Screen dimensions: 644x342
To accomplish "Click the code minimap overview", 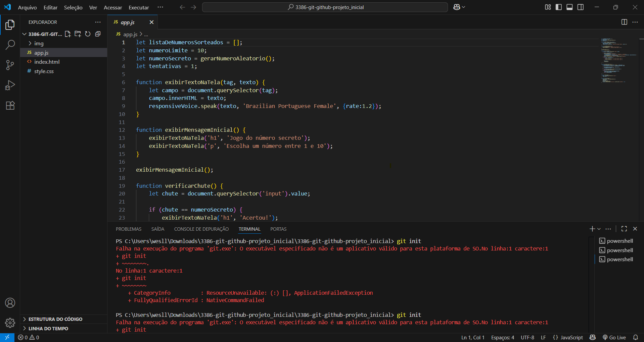I will click(x=619, y=60).
